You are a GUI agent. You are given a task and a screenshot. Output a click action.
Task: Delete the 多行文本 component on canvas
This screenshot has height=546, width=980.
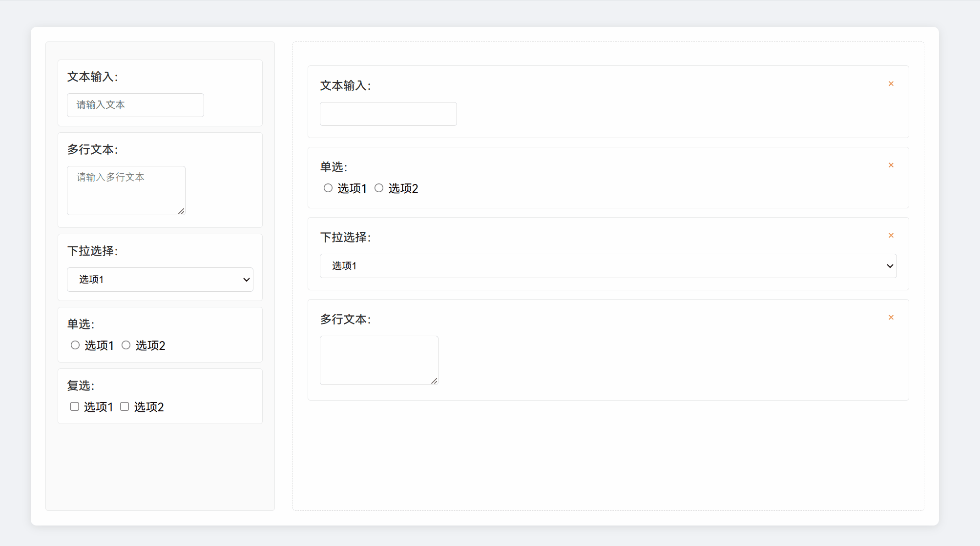tap(891, 318)
